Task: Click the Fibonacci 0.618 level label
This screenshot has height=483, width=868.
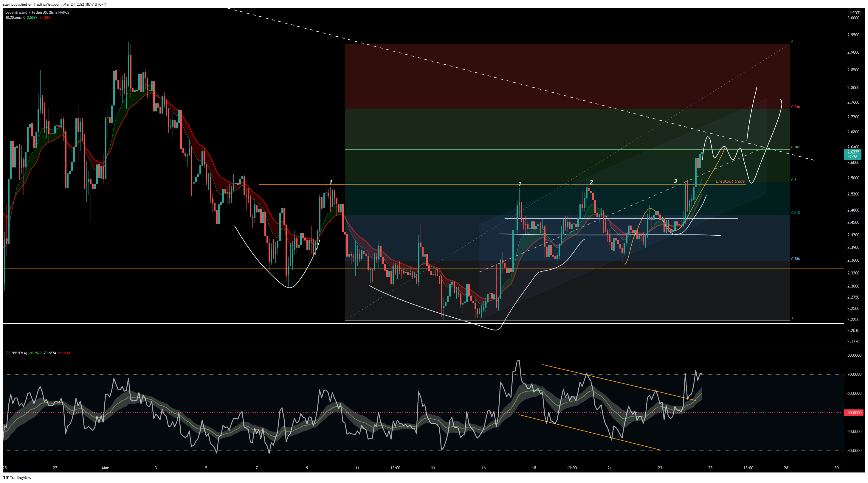Action: coord(795,212)
